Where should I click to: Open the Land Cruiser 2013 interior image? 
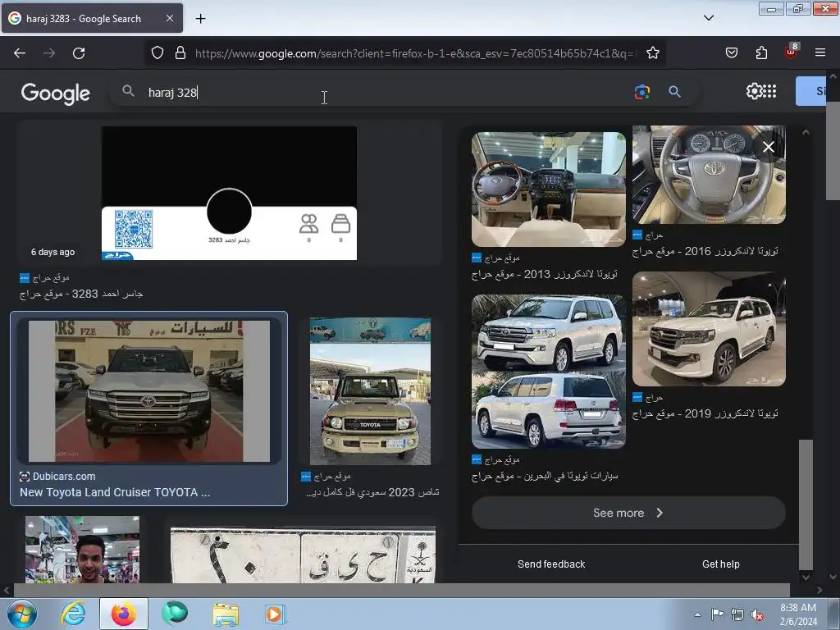point(549,189)
